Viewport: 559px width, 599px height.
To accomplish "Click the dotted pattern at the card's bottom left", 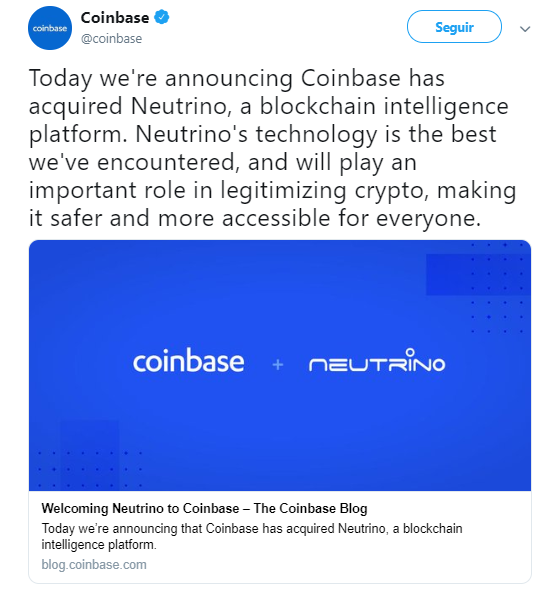I will pos(90,469).
